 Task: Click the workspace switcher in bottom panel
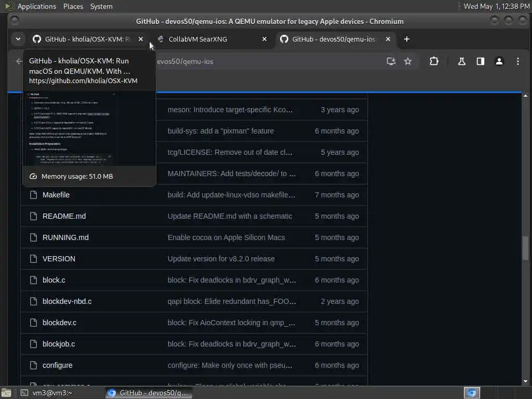tap(472, 393)
